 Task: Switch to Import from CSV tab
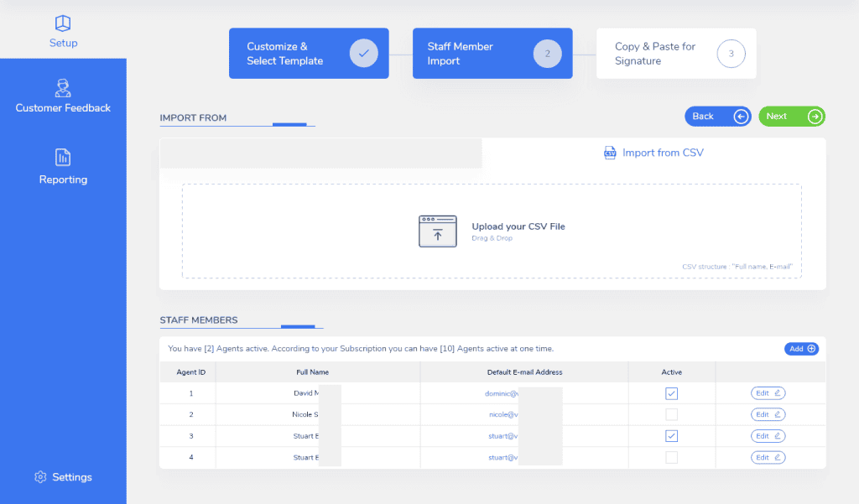point(654,153)
